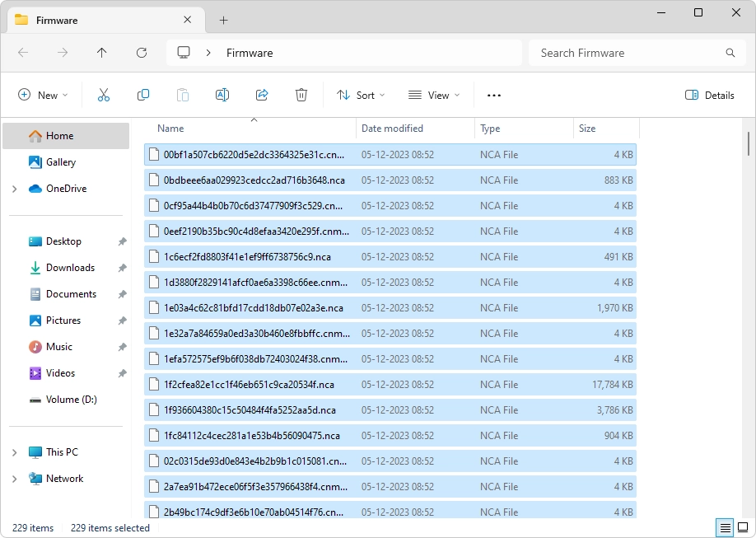The image size is (756, 538).
Task: Click the Delete trash icon
Action: 301,96
